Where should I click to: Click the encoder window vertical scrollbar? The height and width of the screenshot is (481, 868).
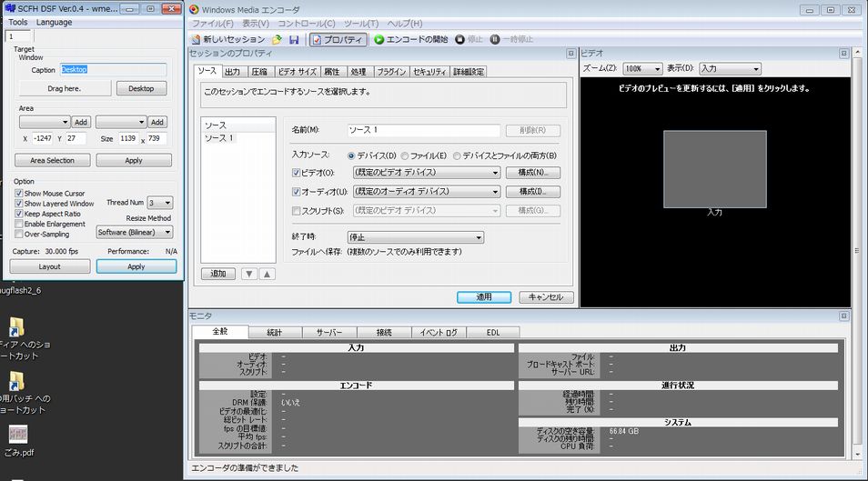click(857, 252)
